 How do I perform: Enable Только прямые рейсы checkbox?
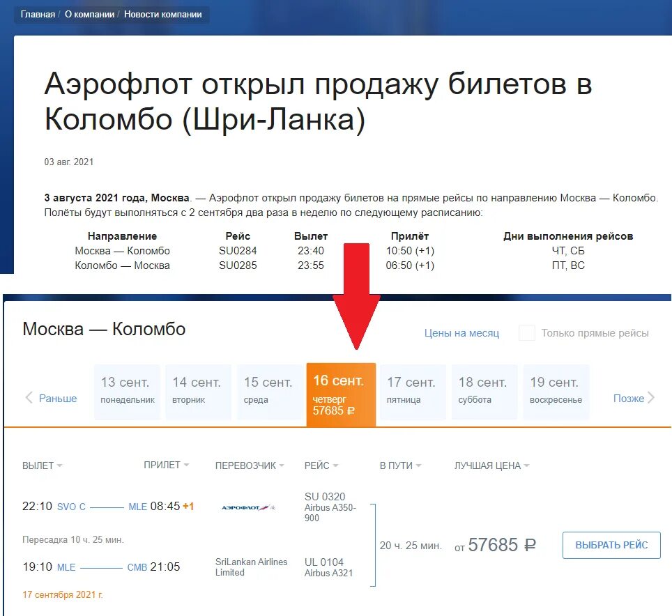[x=527, y=333]
